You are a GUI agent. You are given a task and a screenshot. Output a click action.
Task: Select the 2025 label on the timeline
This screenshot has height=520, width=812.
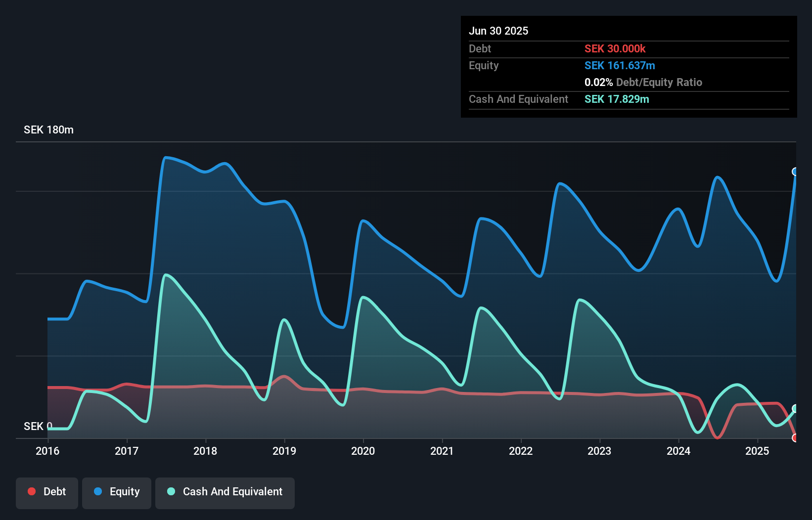[757, 451]
